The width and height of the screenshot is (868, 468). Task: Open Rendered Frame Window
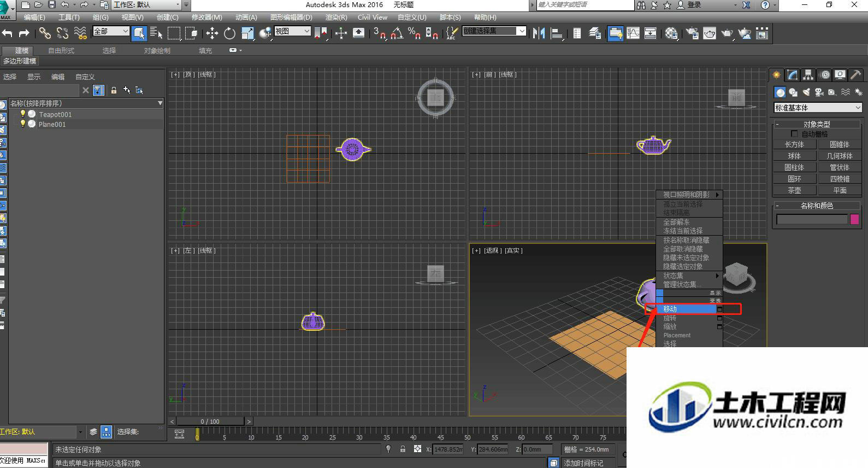[x=709, y=33]
